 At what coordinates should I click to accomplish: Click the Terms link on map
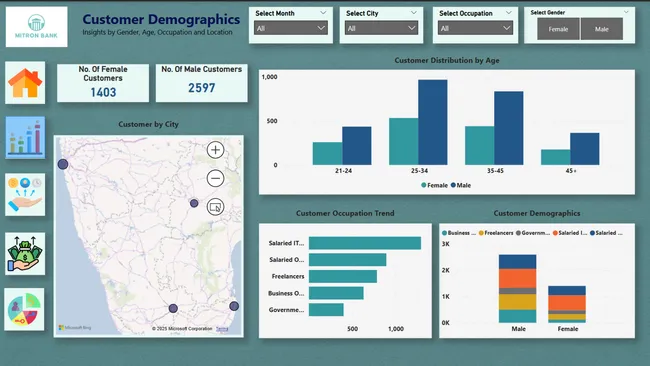[222, 329]
